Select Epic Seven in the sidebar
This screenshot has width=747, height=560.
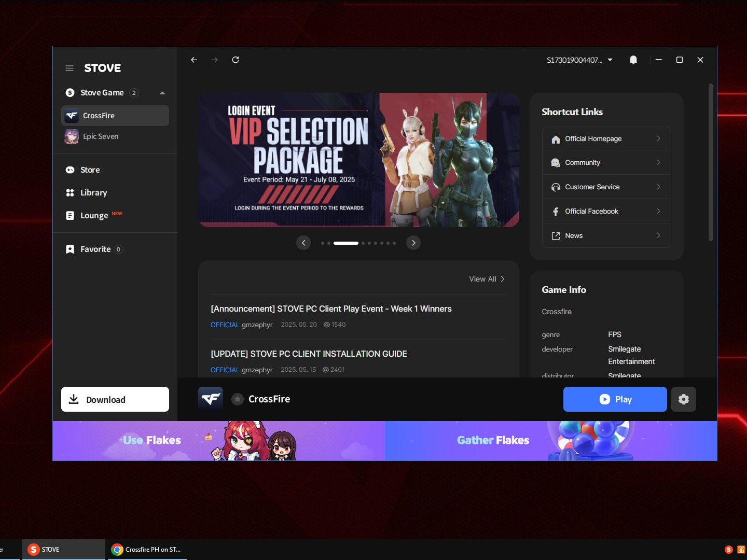(x=115, y=136)
